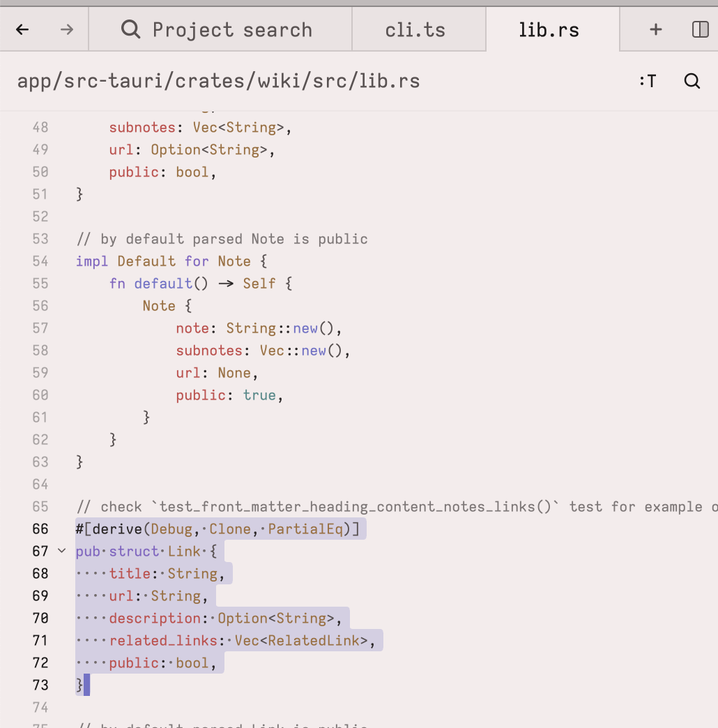Click the Project search magnifier icon
718x728 pixels.
click(130, 29)
